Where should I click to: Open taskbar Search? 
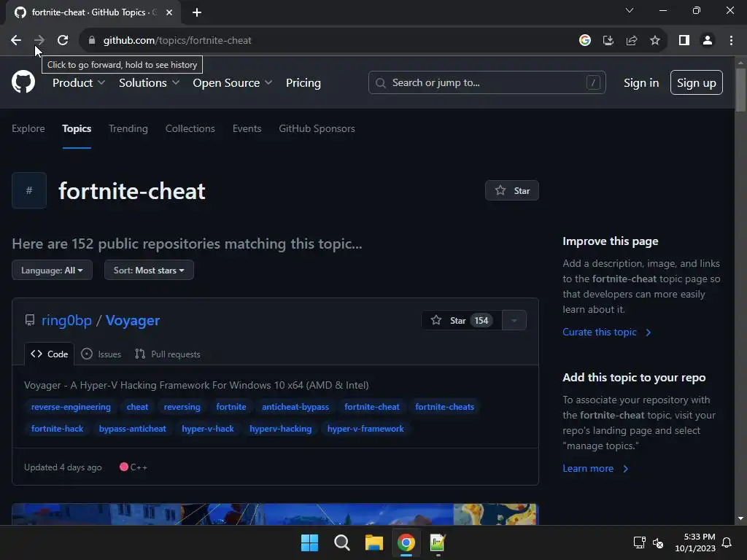(342, 542)
